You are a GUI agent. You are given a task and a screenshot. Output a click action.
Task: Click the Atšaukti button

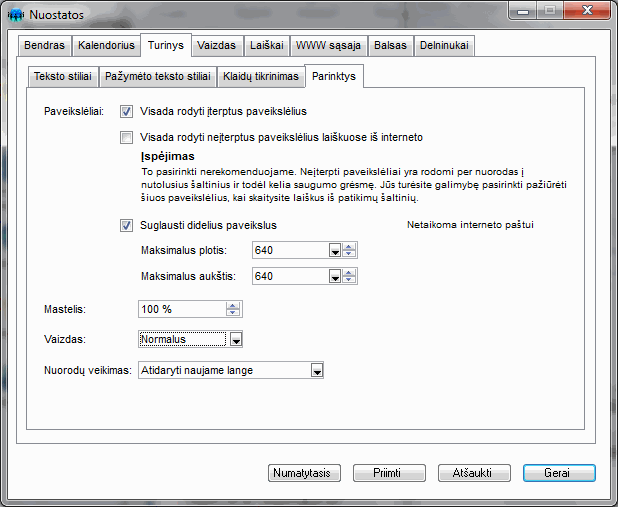pos(474,472)
